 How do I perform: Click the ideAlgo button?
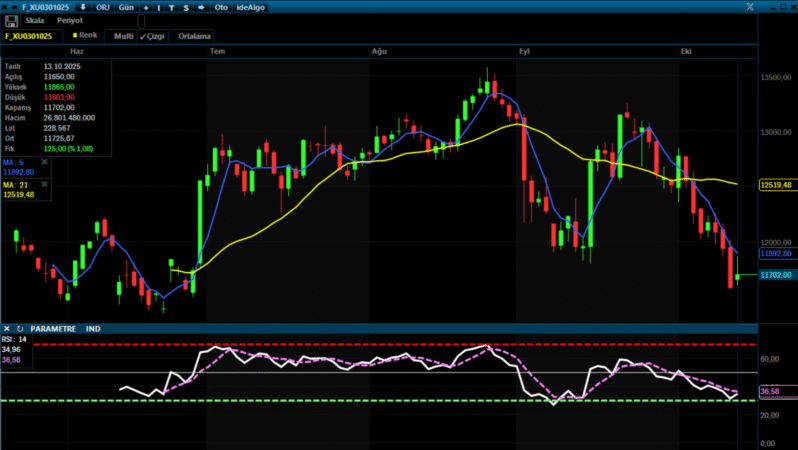pos(250,7)
